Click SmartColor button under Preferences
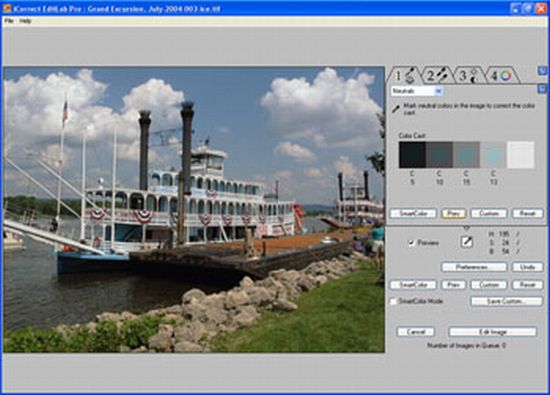The width and height of the screenshot is (550, 395). coord(413,284)
